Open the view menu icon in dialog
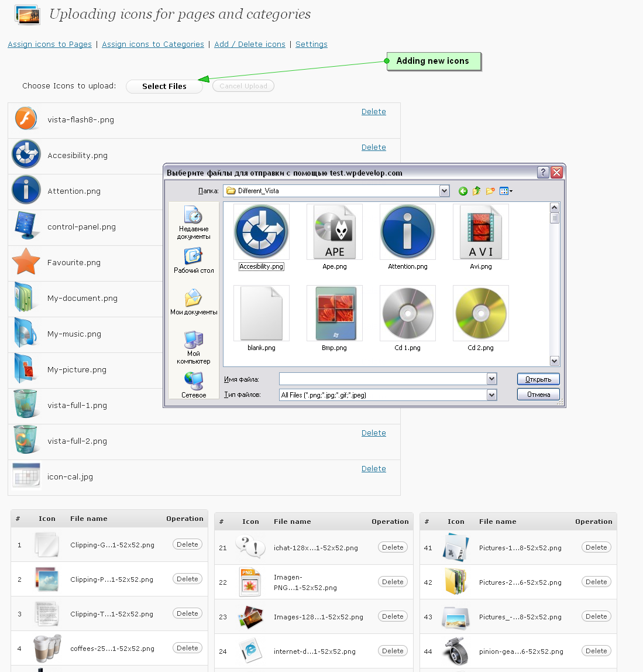Viewport: 643px width, 672px height. coord(506,191)
